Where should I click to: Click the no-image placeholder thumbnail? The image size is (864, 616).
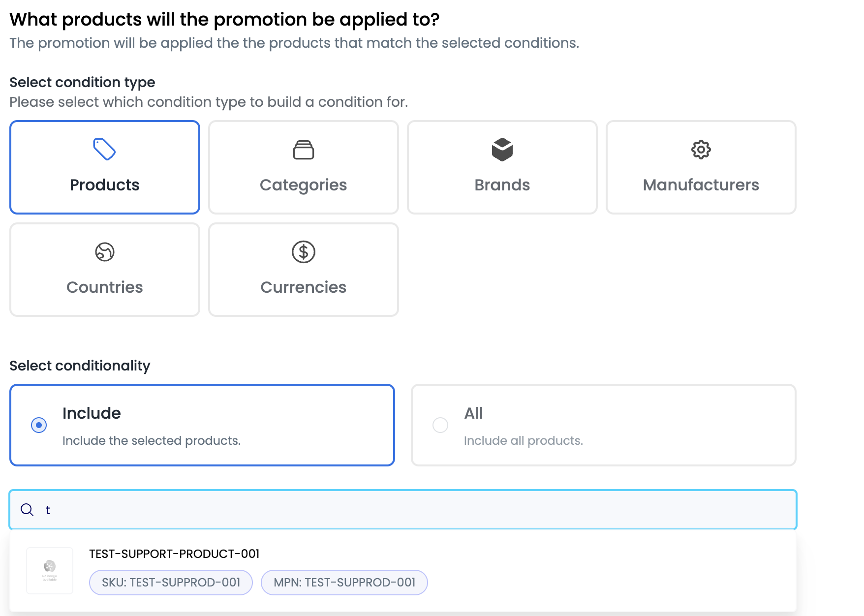click(x=50, y=571)
